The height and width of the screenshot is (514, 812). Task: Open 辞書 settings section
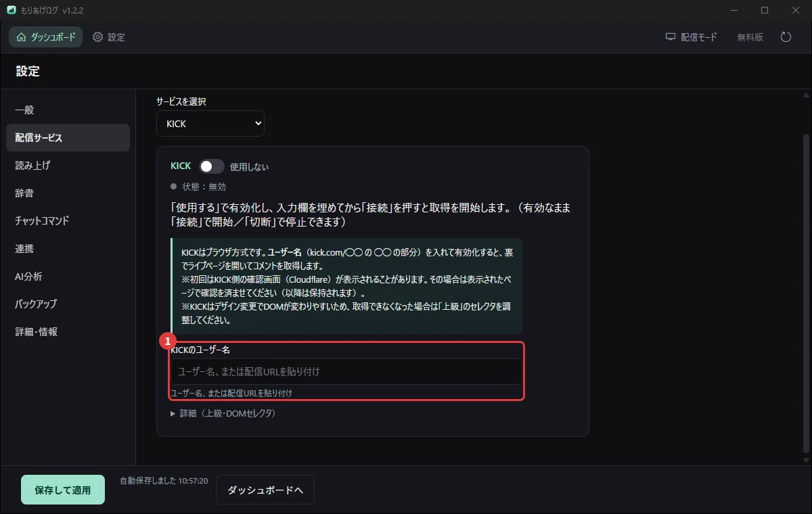coord(68,193)
